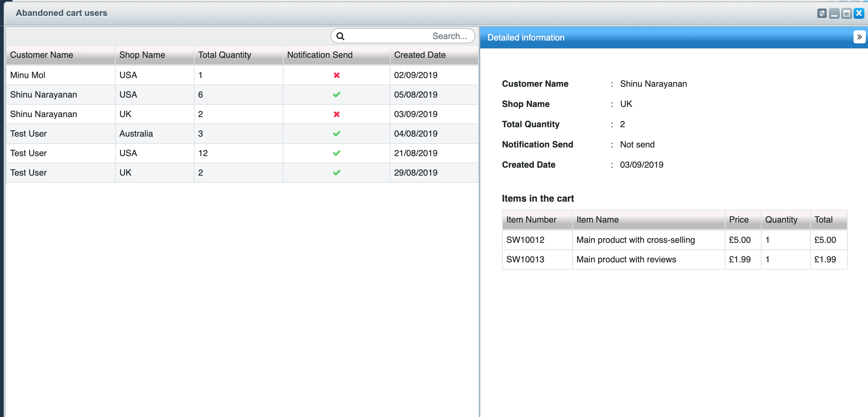This screenshot has height=417, width=868.
Task: Click the 'Abandoned cart users' window title
Action: 61,13
